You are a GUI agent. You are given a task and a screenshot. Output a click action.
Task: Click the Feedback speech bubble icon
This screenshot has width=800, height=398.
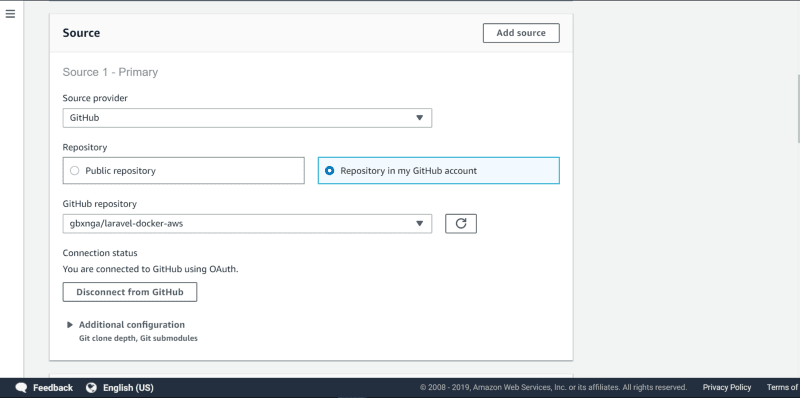[x=21, y=387]
